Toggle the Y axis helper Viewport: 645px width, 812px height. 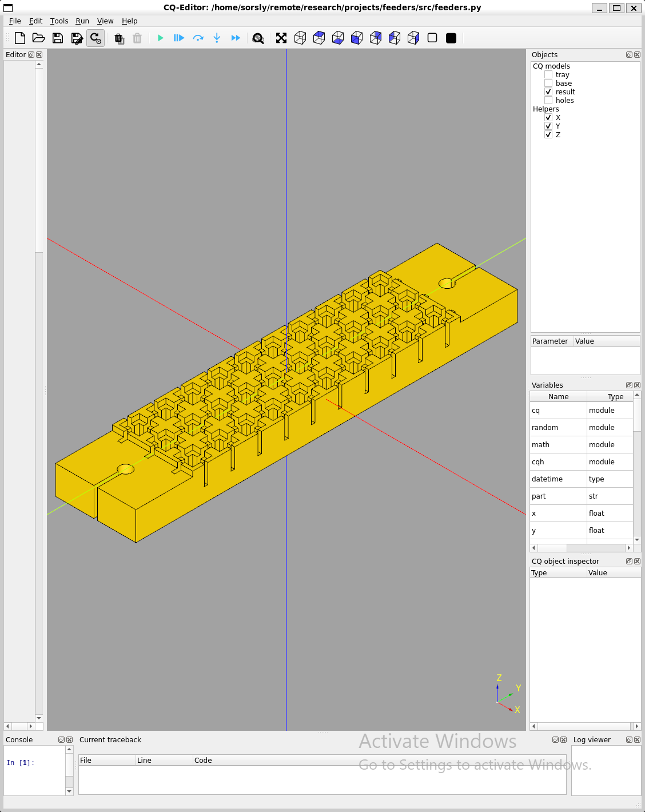548,126
